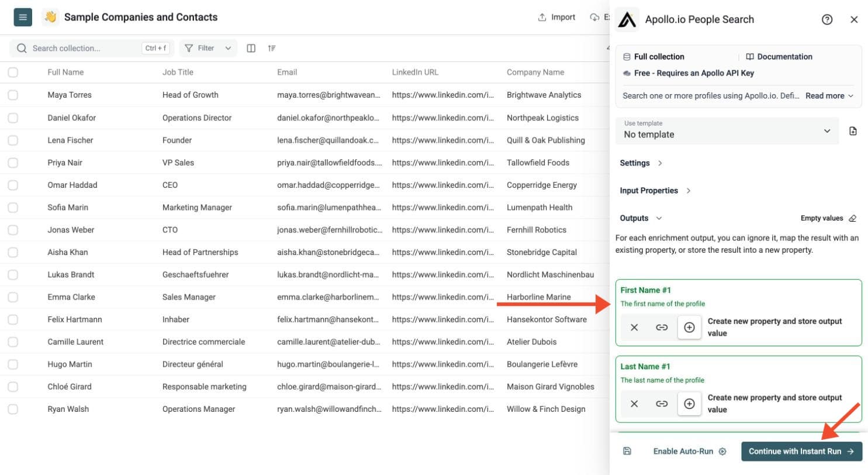Select plus icon for First Name #1
This screenshot has height=475, width=868.
coord(689,328)
